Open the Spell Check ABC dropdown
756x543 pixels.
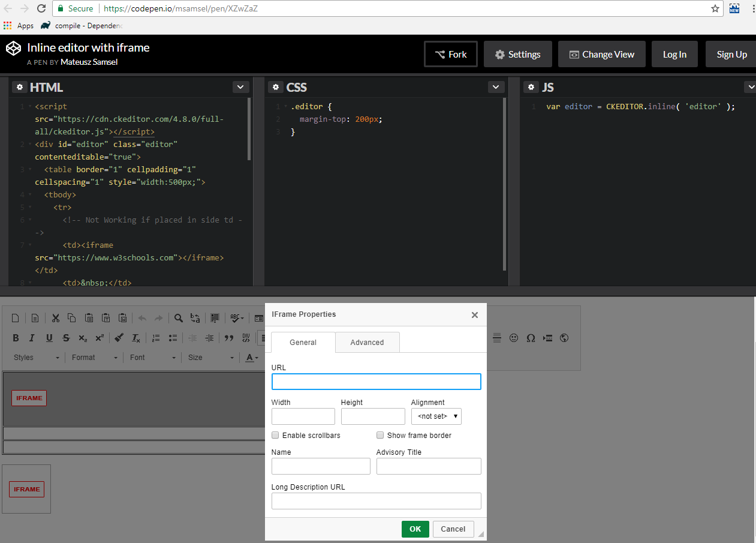[x=236, y=318]
